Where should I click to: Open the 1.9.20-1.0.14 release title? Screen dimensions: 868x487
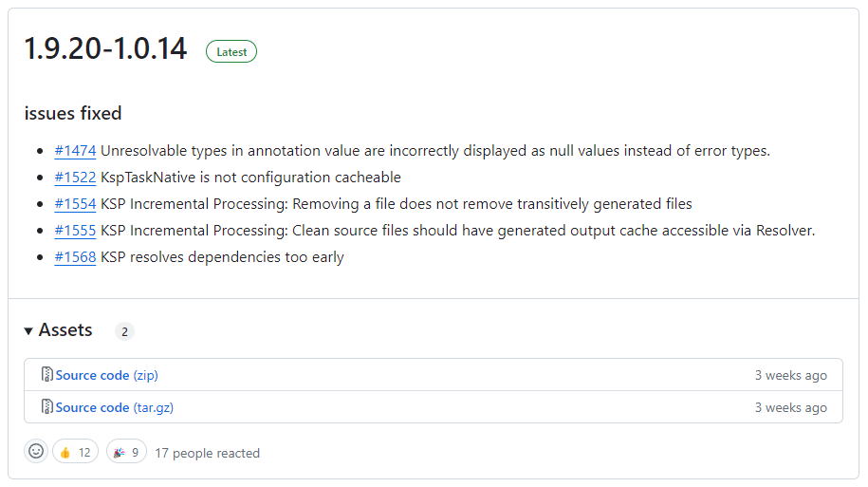tap(105, 49)
